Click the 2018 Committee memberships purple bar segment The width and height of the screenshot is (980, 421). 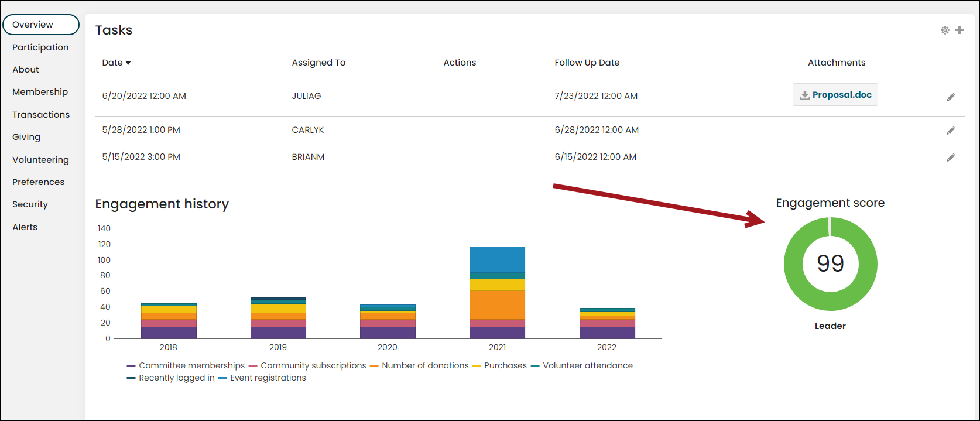point(169,333)
